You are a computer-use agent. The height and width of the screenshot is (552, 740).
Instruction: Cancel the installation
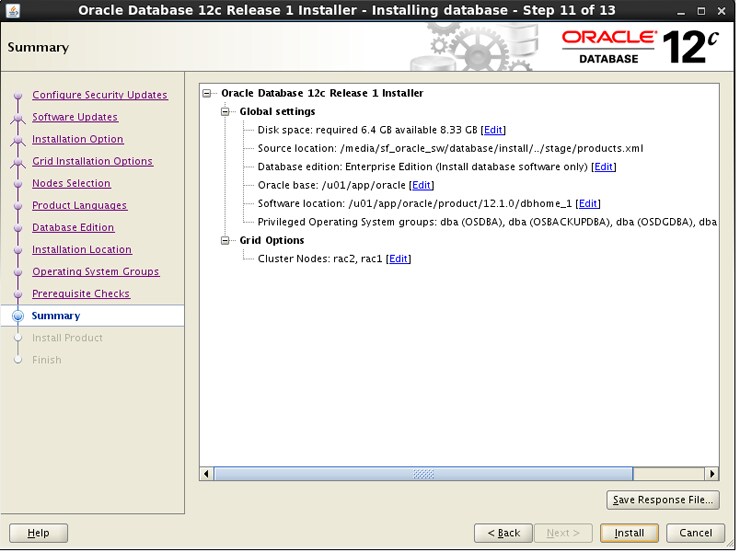695,534
